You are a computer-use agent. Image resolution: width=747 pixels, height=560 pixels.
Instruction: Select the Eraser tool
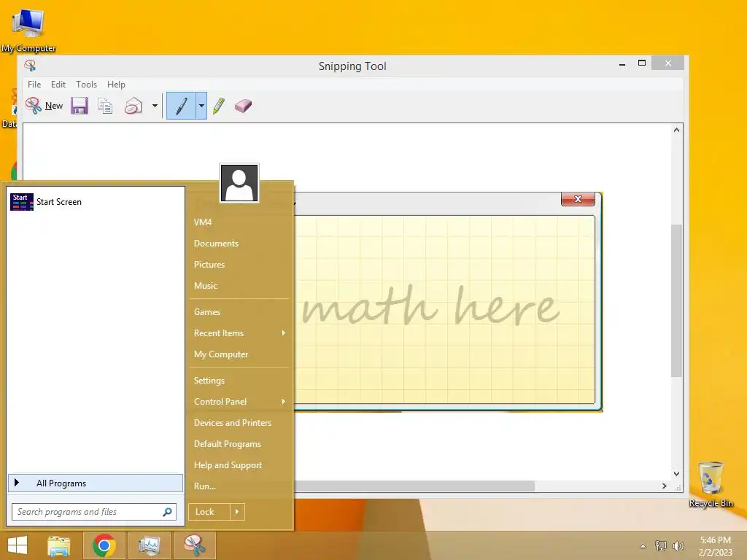pyautogui.click(x=243, y=106)
